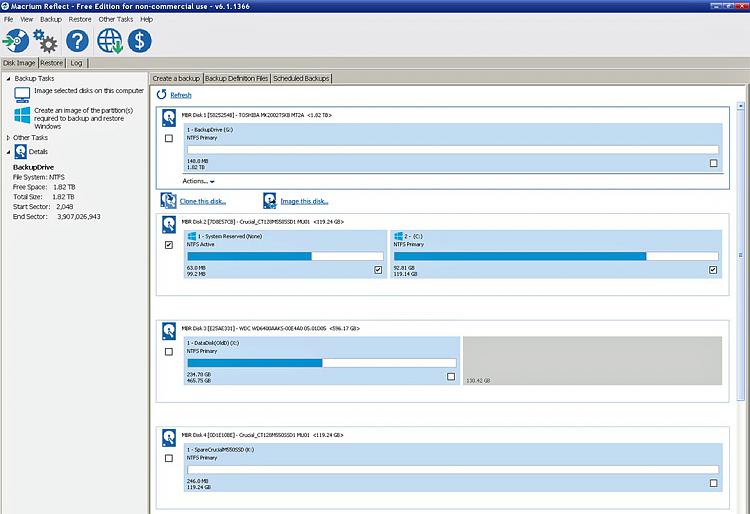Screen dimensions: 750x514
Task: Click the blue help question mark icon
Action: (x=77, y=41)
